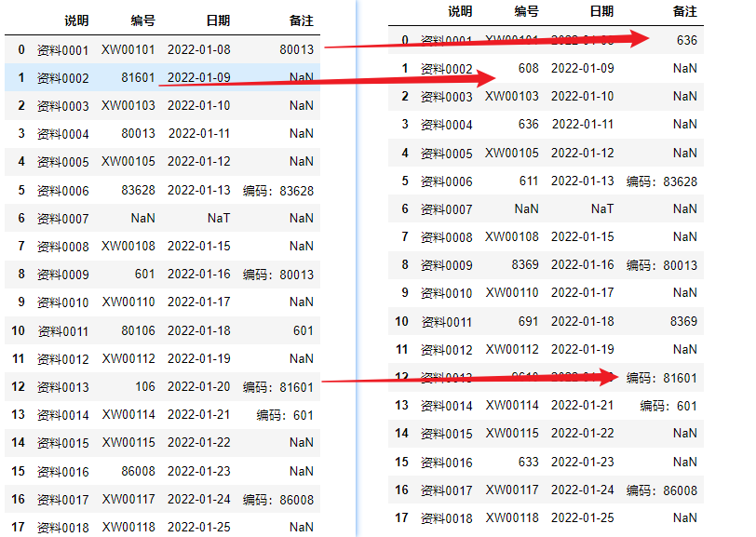Click the 日期 header in the left table
Viewport: 756px width, 537px height.
click(x=218, y=20)
